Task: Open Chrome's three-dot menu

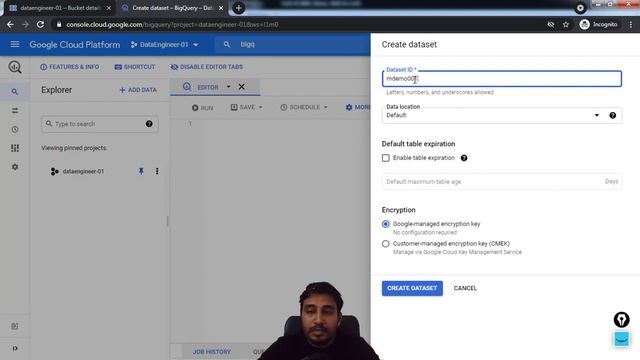Action: (x=631, y=24)
